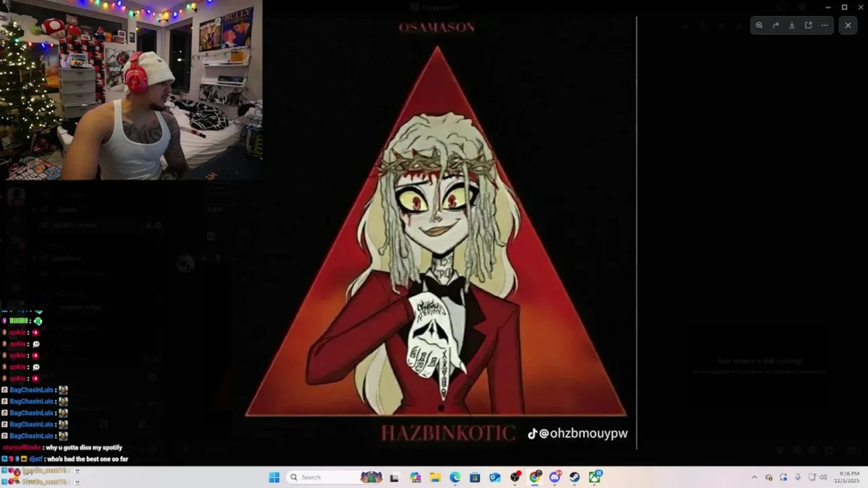Open the image in browser icon
The width and height of the screenshot is (868, 488).
(808, 25)
